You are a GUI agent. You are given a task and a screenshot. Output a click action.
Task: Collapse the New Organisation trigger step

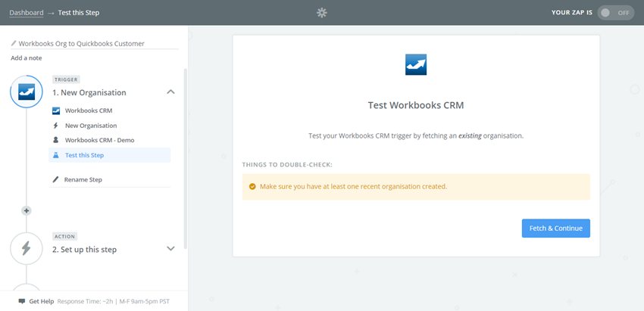(x=171, y=92)
